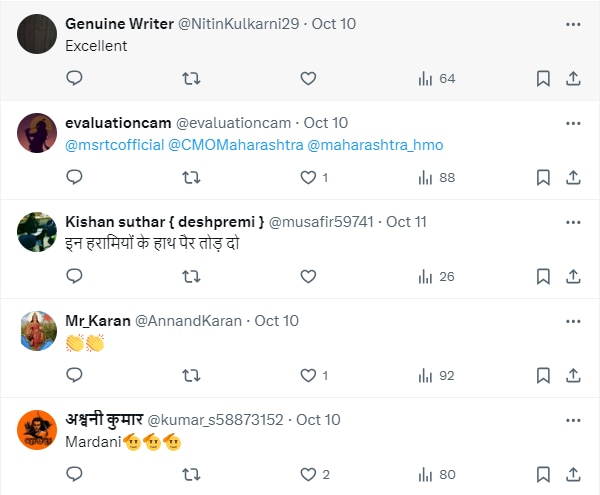Open more options menu for evaluationcam tweet
This screenshot has height=495, width=600.
[x=573, y=123]
